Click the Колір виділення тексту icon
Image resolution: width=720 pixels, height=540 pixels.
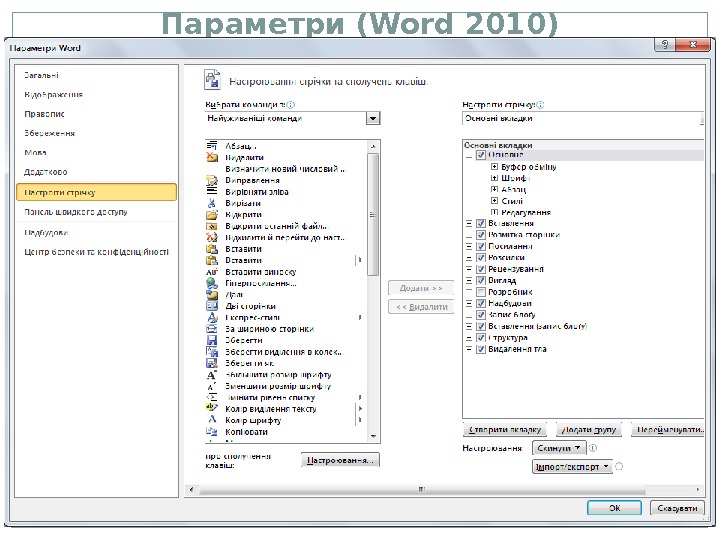point(212,409)
